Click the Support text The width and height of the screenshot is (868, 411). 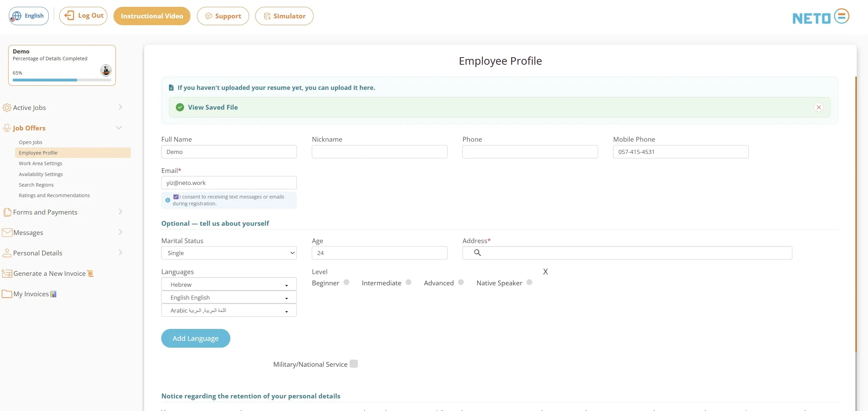click(228, 16)
